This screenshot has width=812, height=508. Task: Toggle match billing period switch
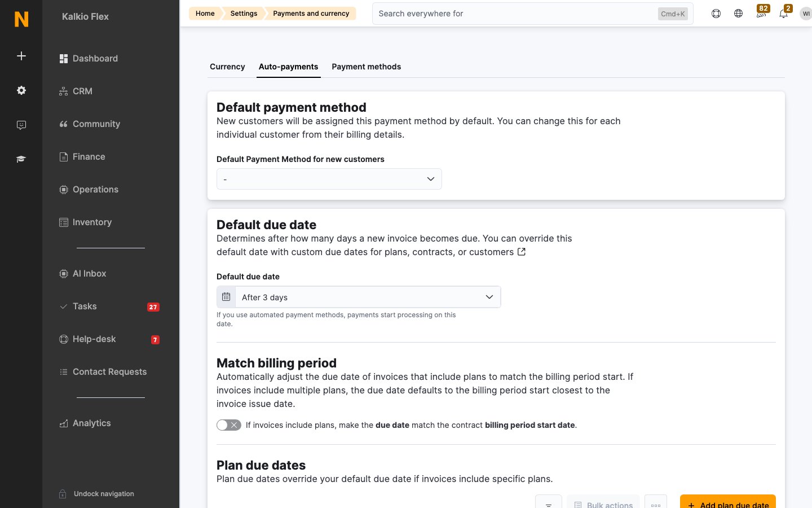pos(229,425)
